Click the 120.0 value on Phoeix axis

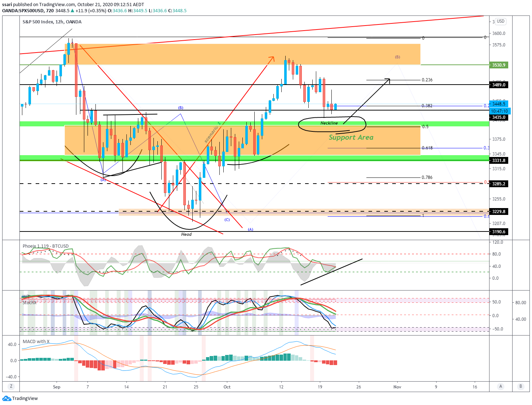click(498, 242)
